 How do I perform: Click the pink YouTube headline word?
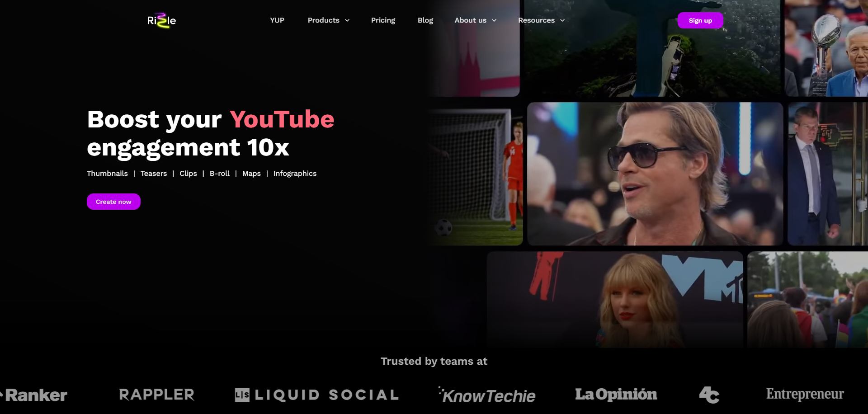pyautogui.click(x=282, y=119)
